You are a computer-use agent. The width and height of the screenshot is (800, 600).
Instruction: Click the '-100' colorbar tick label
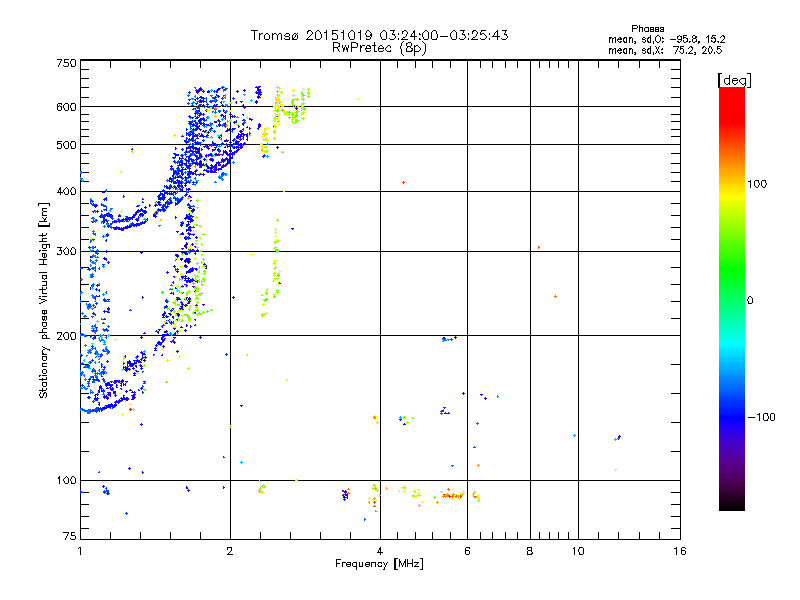coord(762,417)
